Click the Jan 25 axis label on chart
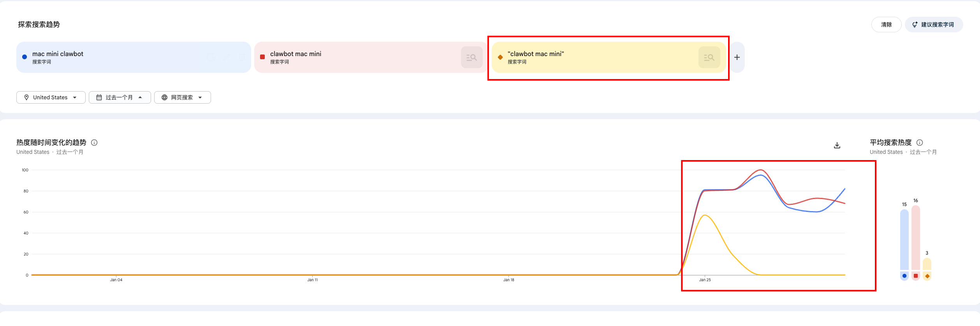 [705, 280]
